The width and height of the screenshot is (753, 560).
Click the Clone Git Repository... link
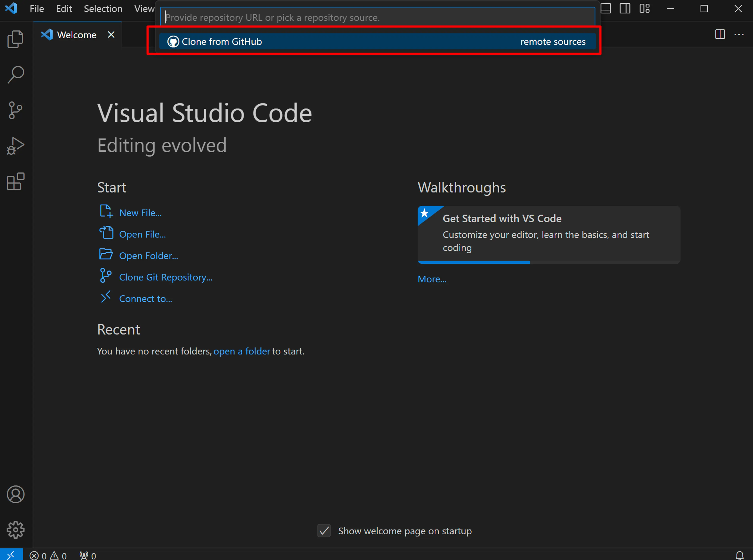pyautogui.click(x=166, y=277)
